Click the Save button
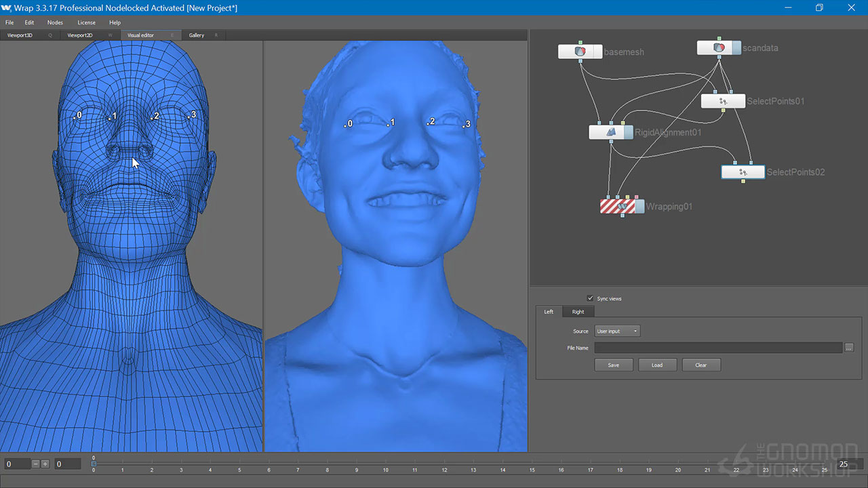 pos(613,365)
